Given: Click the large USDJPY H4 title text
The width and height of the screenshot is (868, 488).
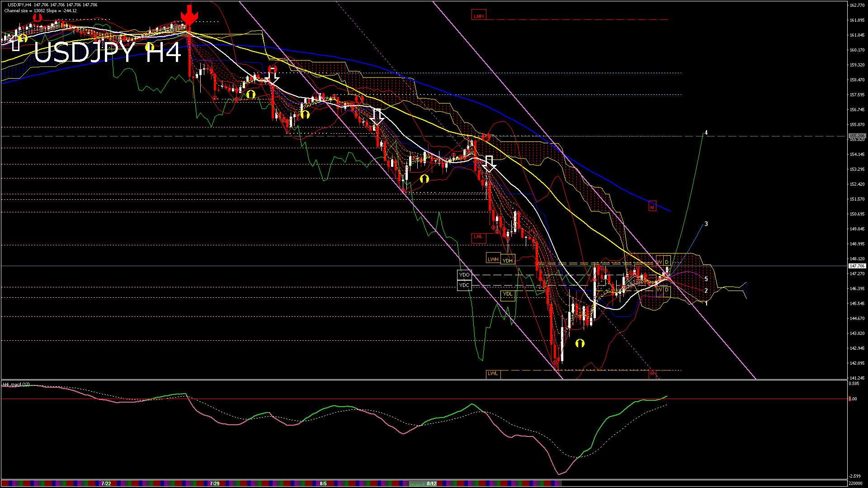Looking at the screenshot, I should pos(107,53).
